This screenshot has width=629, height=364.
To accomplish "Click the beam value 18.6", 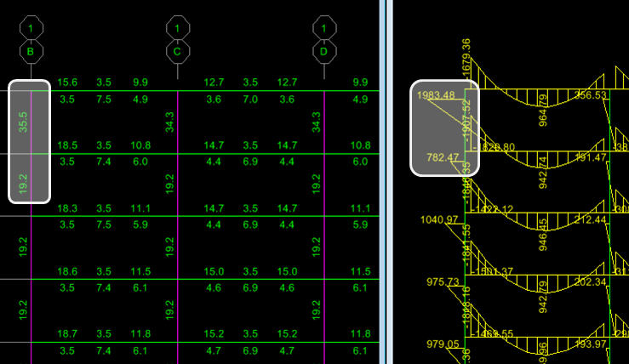I will click(x=67, y=270).
